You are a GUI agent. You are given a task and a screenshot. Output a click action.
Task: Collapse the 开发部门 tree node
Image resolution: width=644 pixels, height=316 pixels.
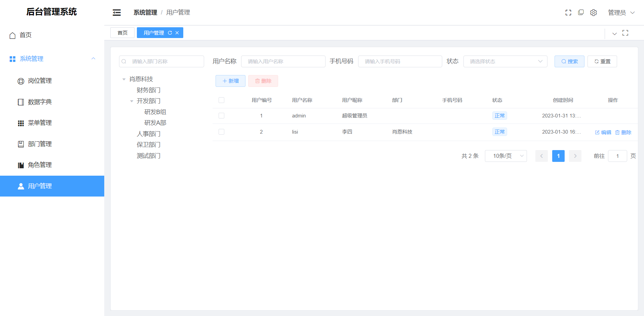click(131, 101)
